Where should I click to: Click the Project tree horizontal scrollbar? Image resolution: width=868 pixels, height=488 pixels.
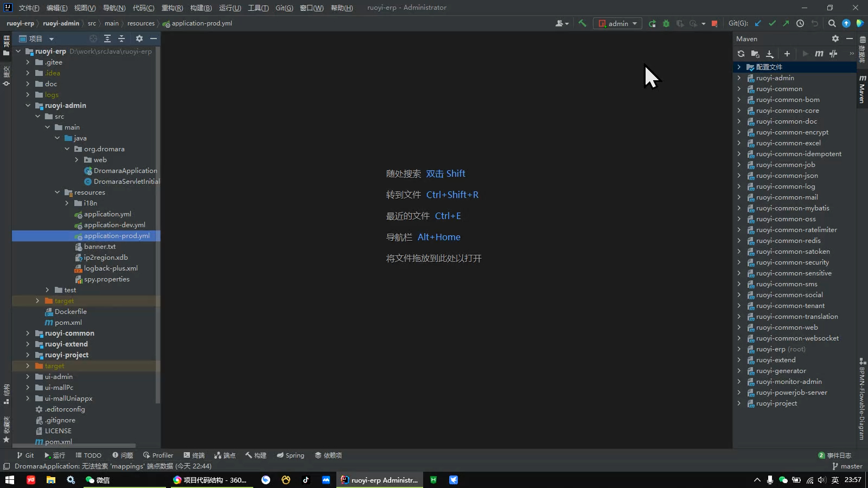74,446
